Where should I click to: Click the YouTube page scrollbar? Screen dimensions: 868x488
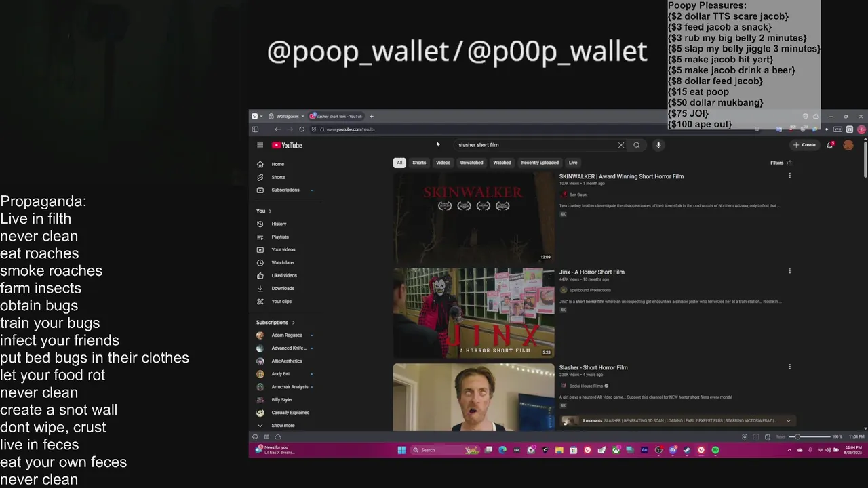865,159
